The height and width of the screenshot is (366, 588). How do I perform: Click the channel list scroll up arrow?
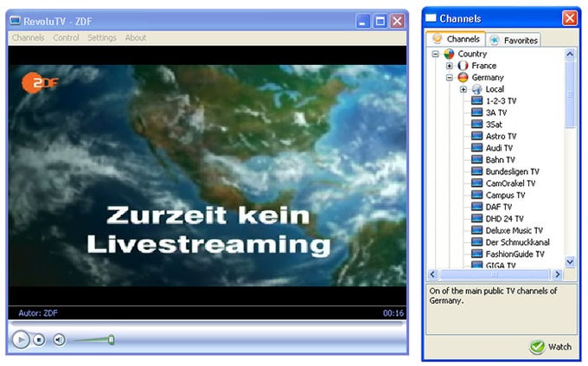tap(570, 55)
